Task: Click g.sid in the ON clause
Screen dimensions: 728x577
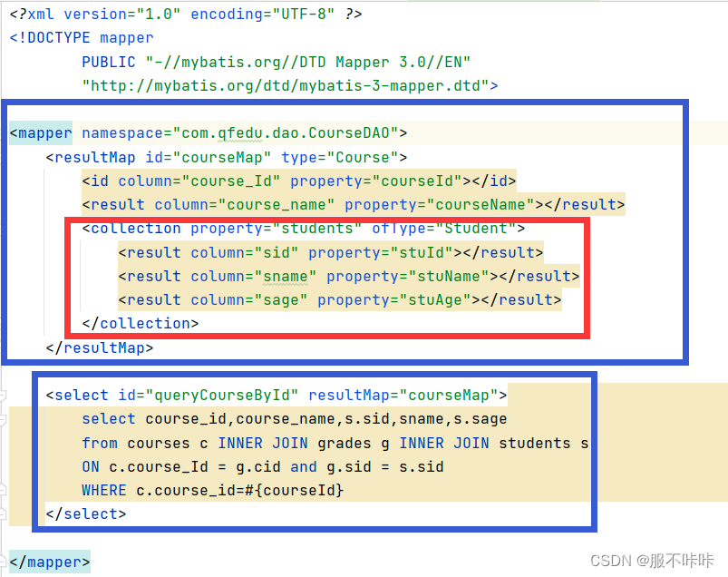Action: click(x=349, y=467)
